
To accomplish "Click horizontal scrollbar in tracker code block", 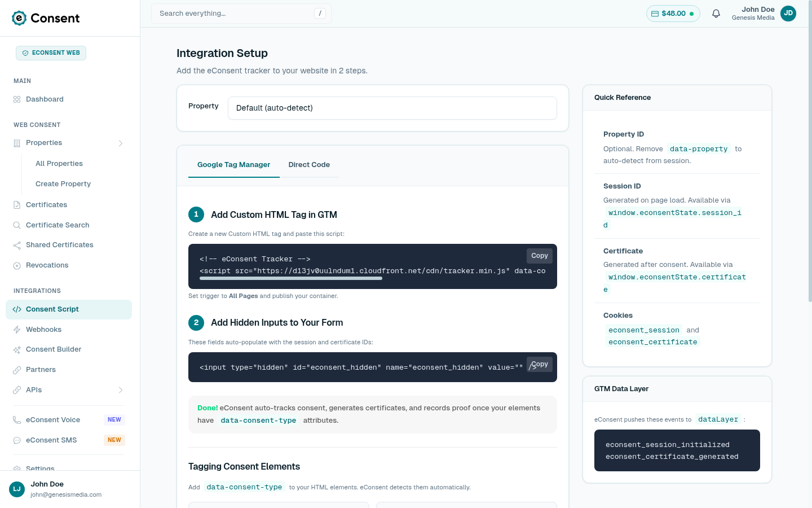I will coord(291,278).
